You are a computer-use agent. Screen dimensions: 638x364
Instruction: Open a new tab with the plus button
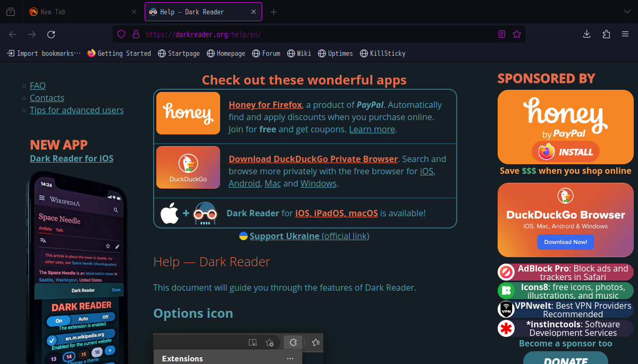(x=274, y=12)
